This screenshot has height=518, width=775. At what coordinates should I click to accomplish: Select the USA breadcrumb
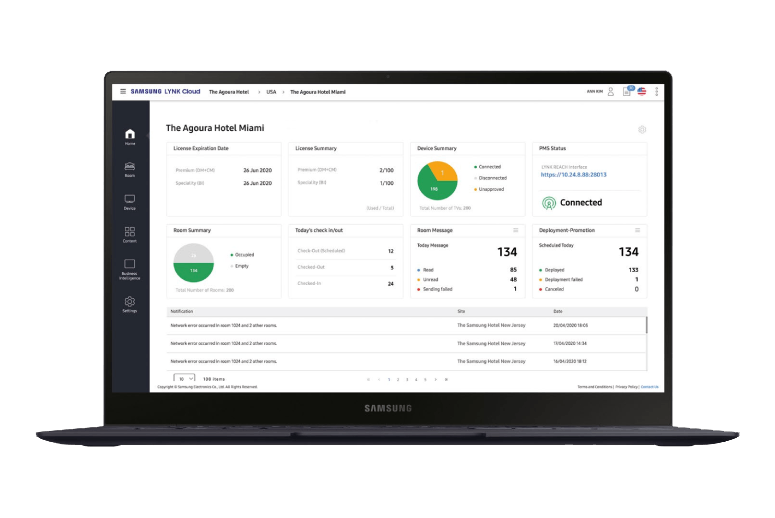271,91
